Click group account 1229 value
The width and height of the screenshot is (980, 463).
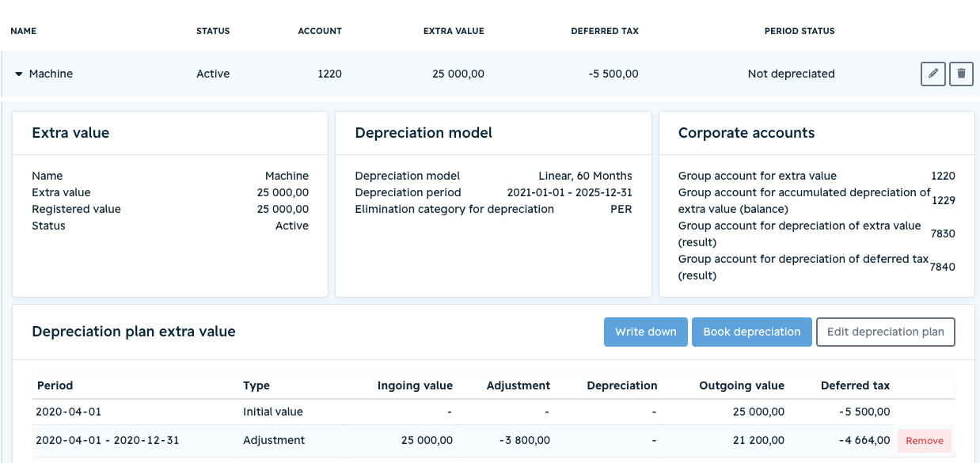[944, 200]
